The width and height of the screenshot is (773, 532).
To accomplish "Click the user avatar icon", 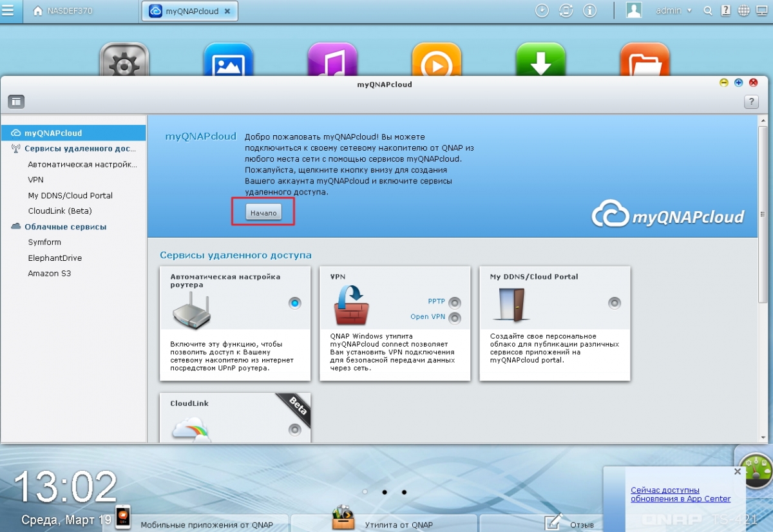I will 634,10.
